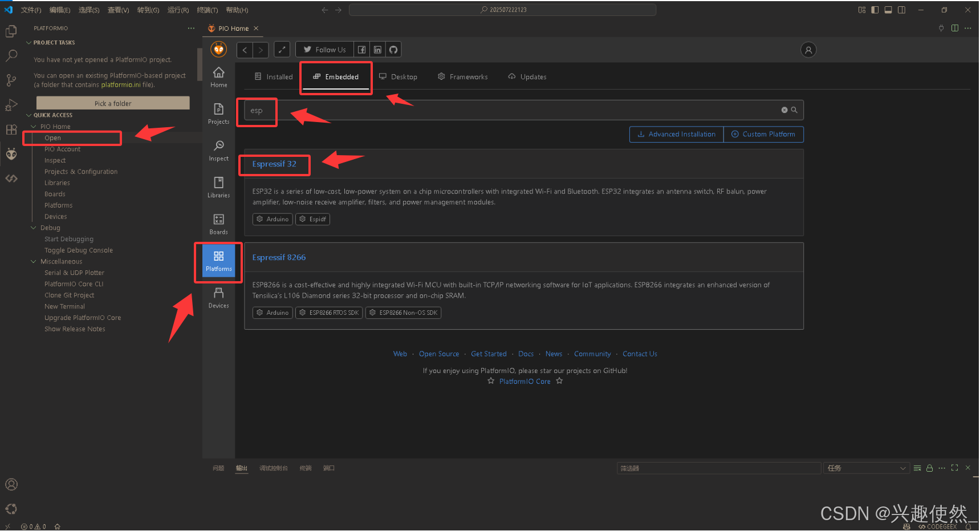Open the 终端(T) menu
This screenshot has width=980, height=531.
(208, 10)
